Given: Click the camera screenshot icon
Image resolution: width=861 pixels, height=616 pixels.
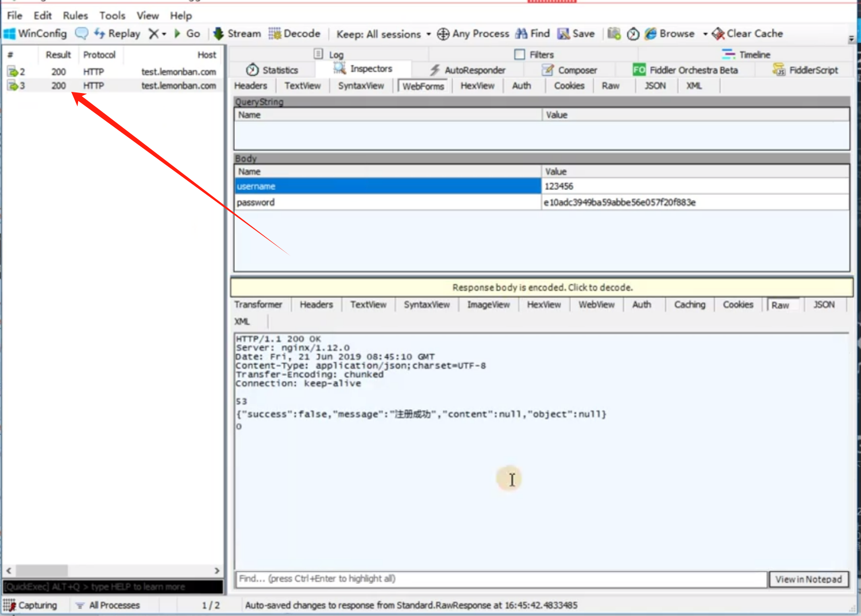Looking at the screenshot, I should 614,34.
